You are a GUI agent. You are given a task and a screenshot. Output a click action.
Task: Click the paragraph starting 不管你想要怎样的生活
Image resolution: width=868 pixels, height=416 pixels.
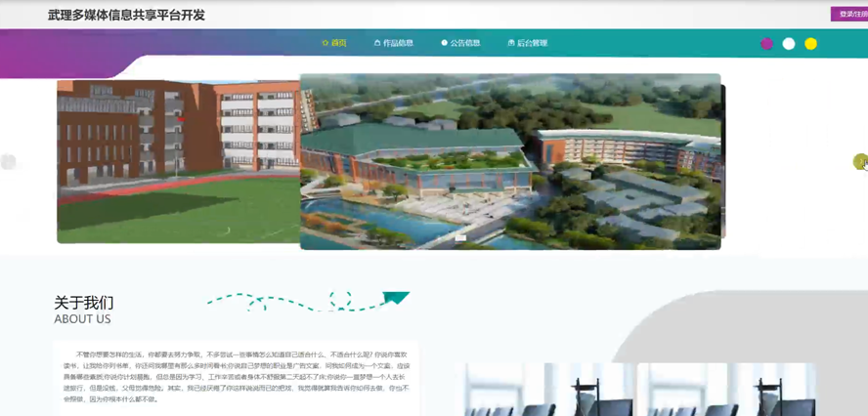point(236,377)
